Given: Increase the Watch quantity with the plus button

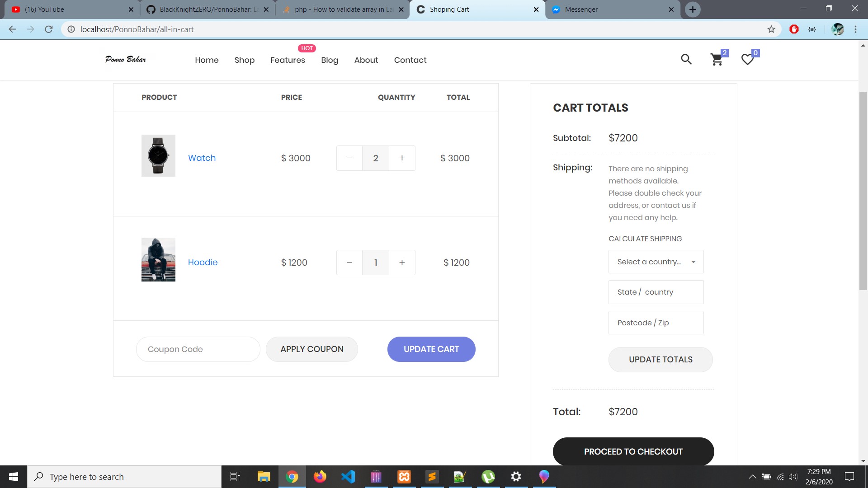Looking at the screenshot, I should tap(402, 158).
